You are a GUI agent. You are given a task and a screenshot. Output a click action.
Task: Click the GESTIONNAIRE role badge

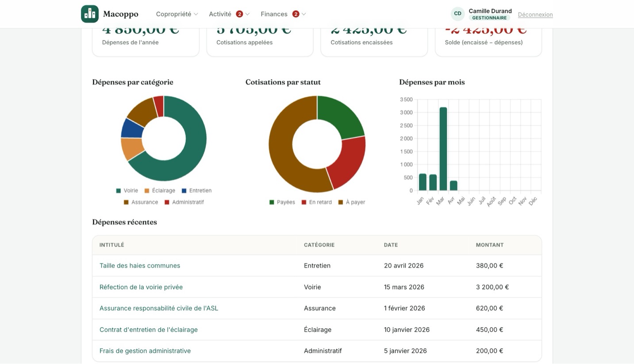pos(489,18)
